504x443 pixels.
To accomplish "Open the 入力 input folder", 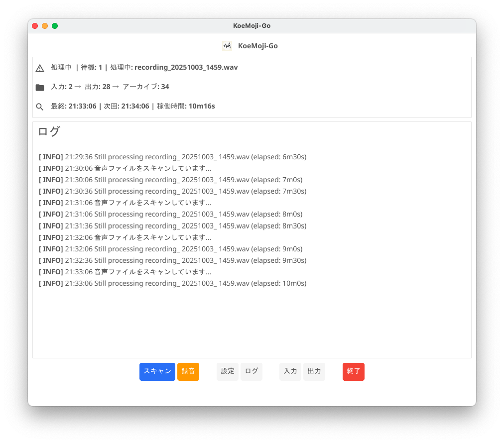I will (290, 371).
